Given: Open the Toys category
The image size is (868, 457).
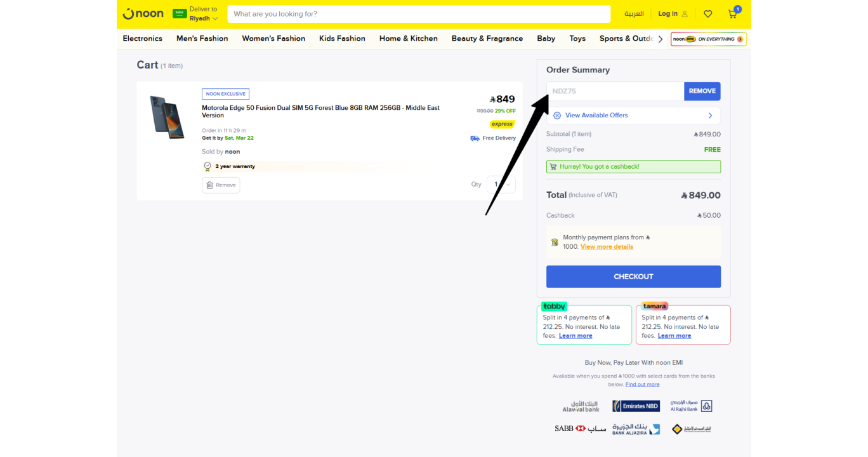Looking at the screenshot, I should [577, 39].
